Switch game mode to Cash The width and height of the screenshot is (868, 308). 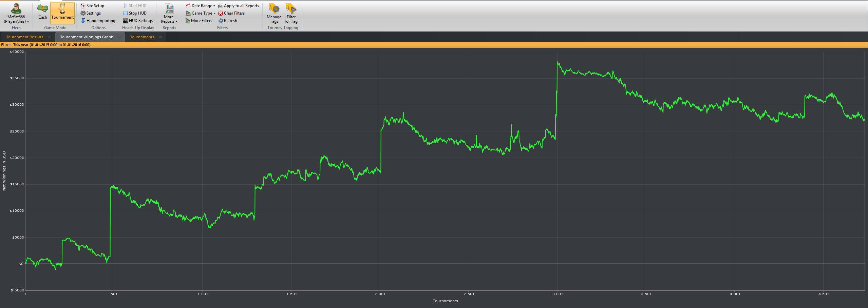(43, 12)
